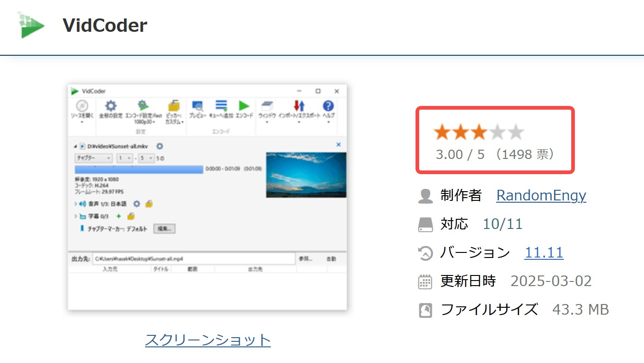
Task: Click the blue X closing the source
Action: coord(339,145)
